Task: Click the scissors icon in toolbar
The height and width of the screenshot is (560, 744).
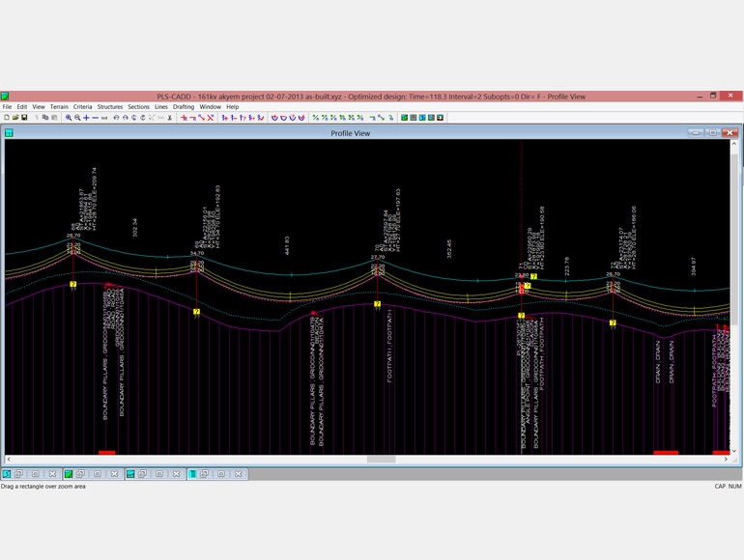Action: [169, 118]
